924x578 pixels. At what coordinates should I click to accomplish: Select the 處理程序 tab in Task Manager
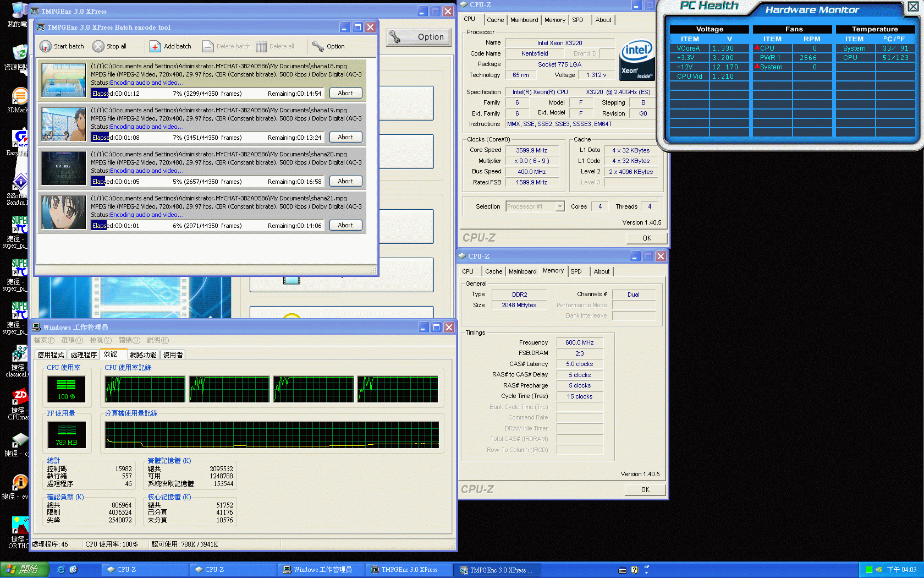(84, 355)
